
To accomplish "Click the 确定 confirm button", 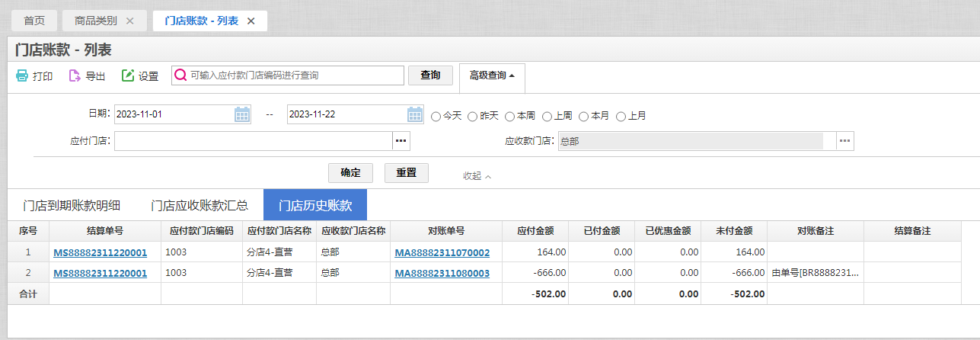I will click(x=350, y=172).
